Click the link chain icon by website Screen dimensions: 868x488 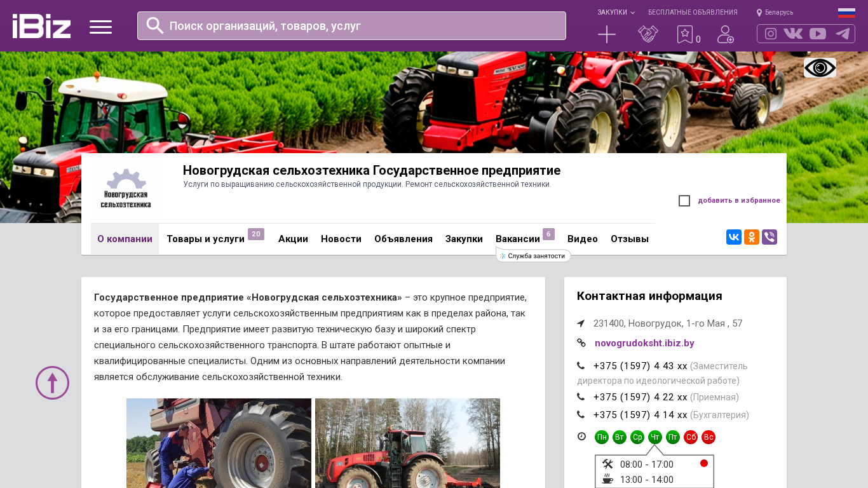(581, 342)
